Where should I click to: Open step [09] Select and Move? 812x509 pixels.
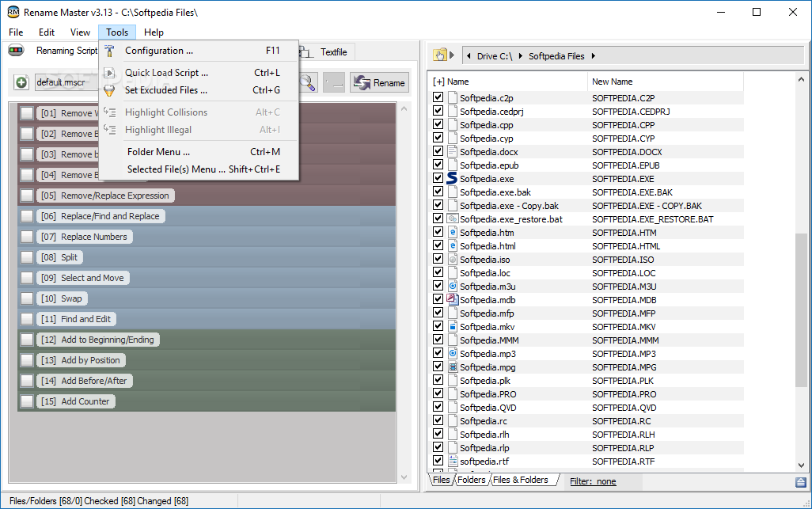[x=83, y=278]
